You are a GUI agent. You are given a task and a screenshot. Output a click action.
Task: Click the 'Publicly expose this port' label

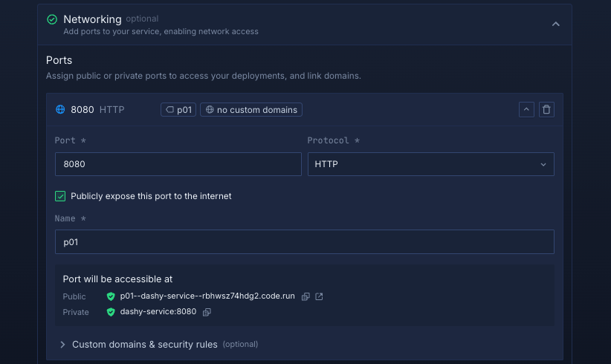151,196
